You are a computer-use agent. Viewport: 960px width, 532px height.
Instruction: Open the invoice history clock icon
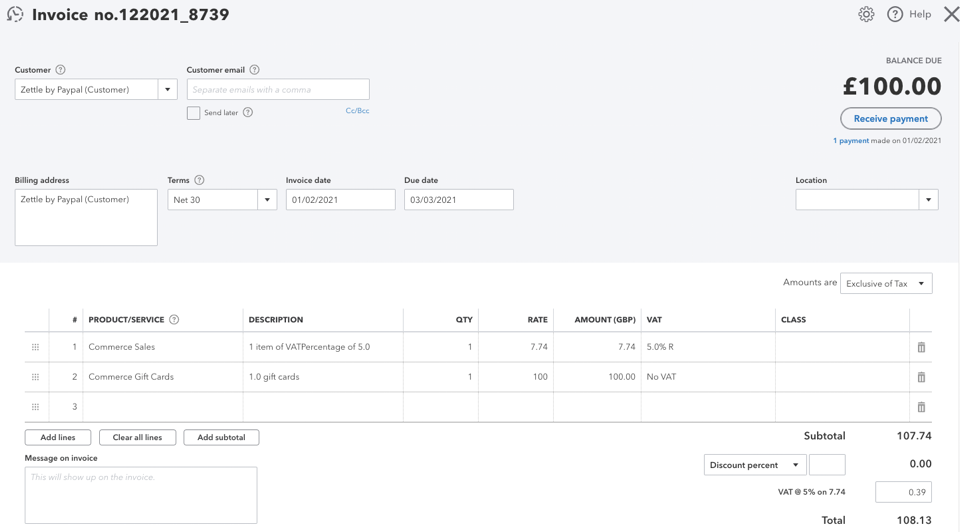15,14
